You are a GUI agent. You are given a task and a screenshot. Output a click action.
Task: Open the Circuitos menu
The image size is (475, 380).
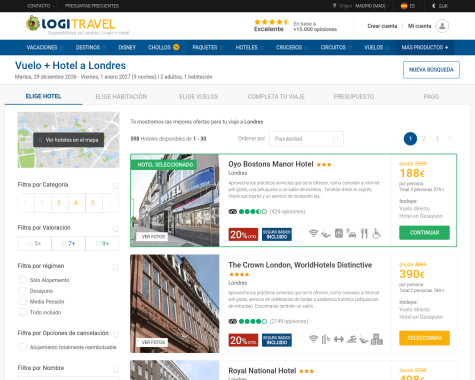pos(336,47)
